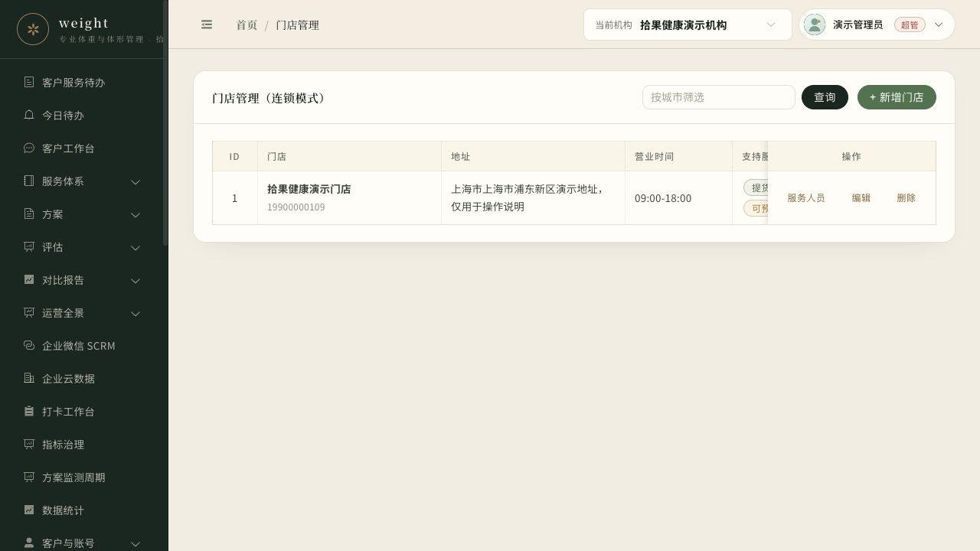This screenshot has height=551, width=980.
Task: Click the 评估 sidebar icon
Action: click(29, 246)
